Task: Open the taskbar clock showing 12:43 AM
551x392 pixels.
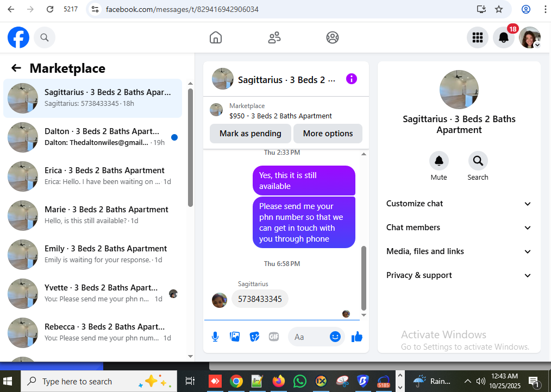Action: pyautogui.click(x=505, y=381)
